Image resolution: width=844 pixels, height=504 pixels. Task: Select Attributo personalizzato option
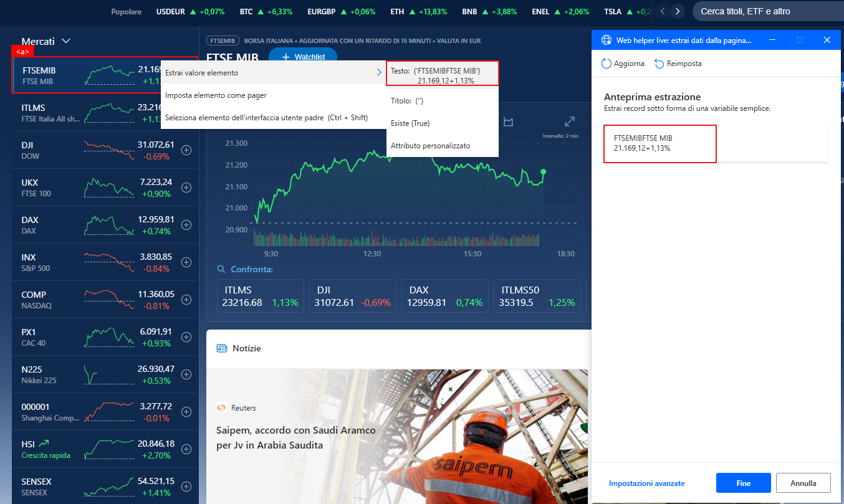(x=443, y=146)
